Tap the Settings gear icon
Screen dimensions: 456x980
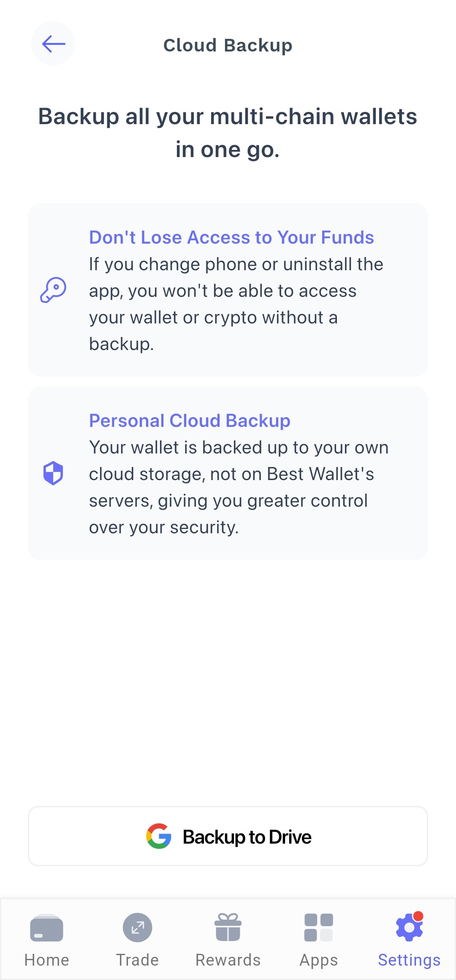409,927
